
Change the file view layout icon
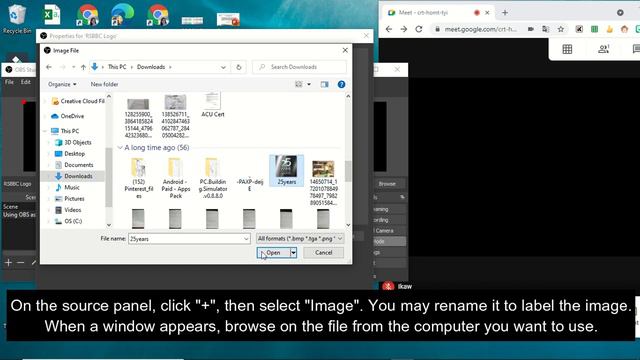tap(299, 84)
